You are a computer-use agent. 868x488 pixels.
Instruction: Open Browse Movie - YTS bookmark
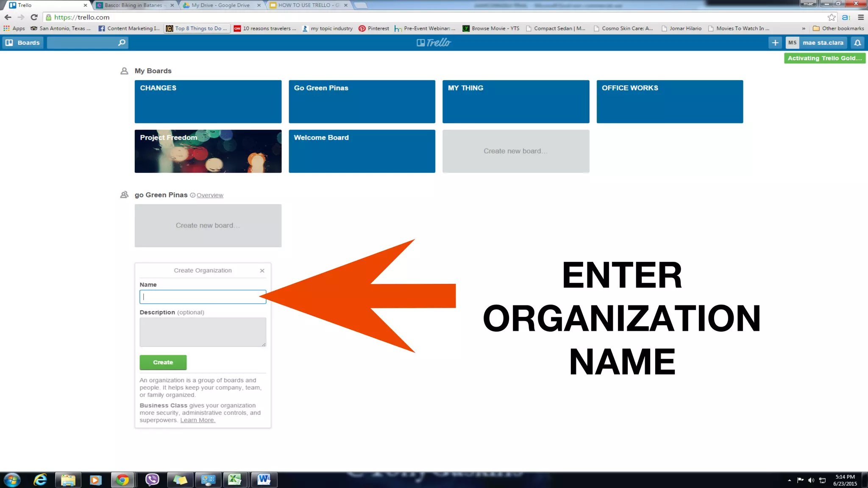(x=491, y=28)
